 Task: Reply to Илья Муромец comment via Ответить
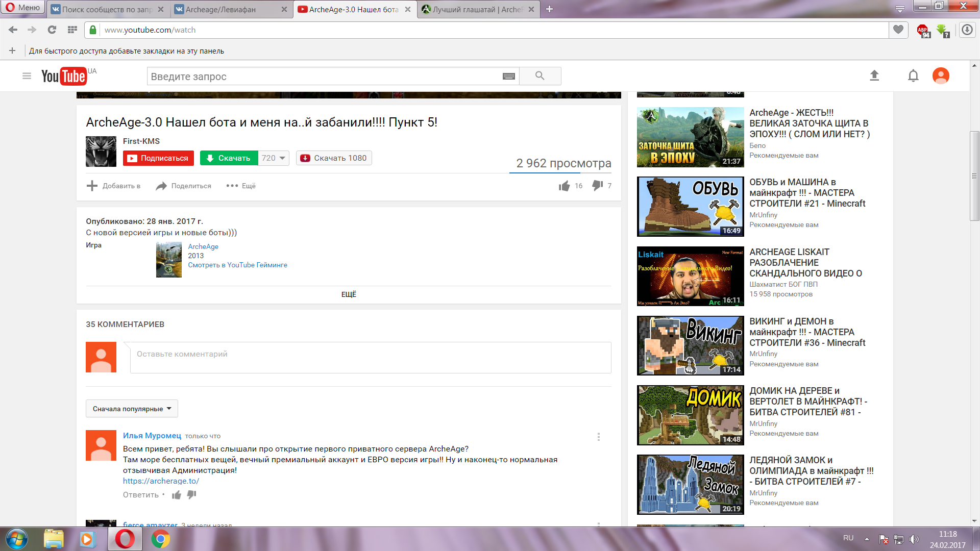point(140,494)
